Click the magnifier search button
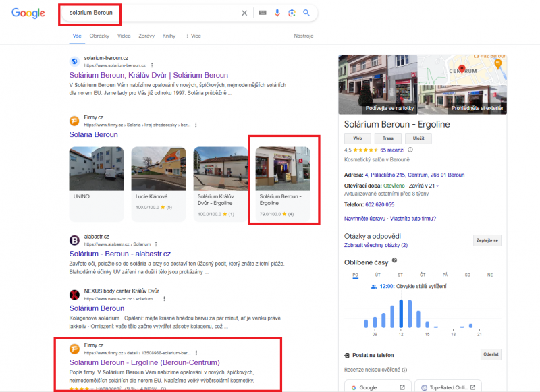This screenshot has width=540, height=392. point(306,13)
